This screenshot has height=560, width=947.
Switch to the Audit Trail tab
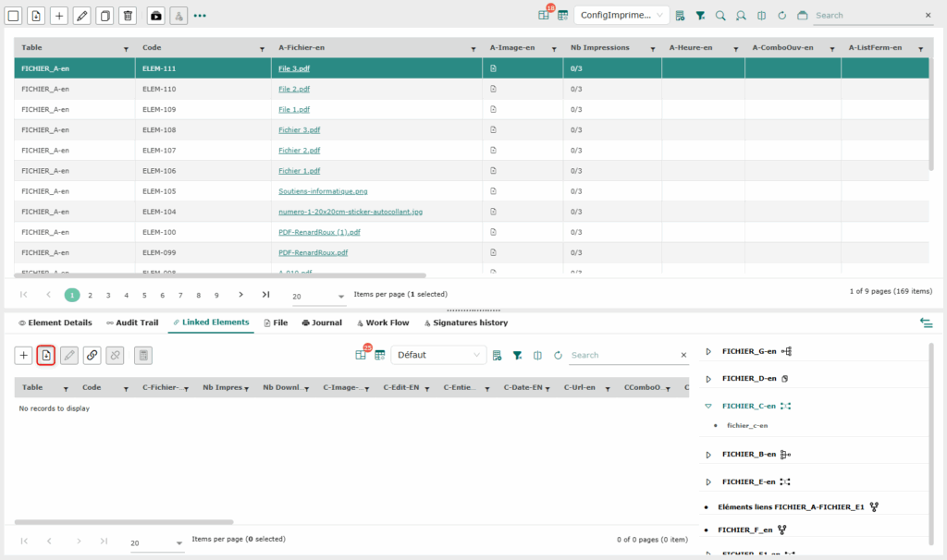click(132, 323)
